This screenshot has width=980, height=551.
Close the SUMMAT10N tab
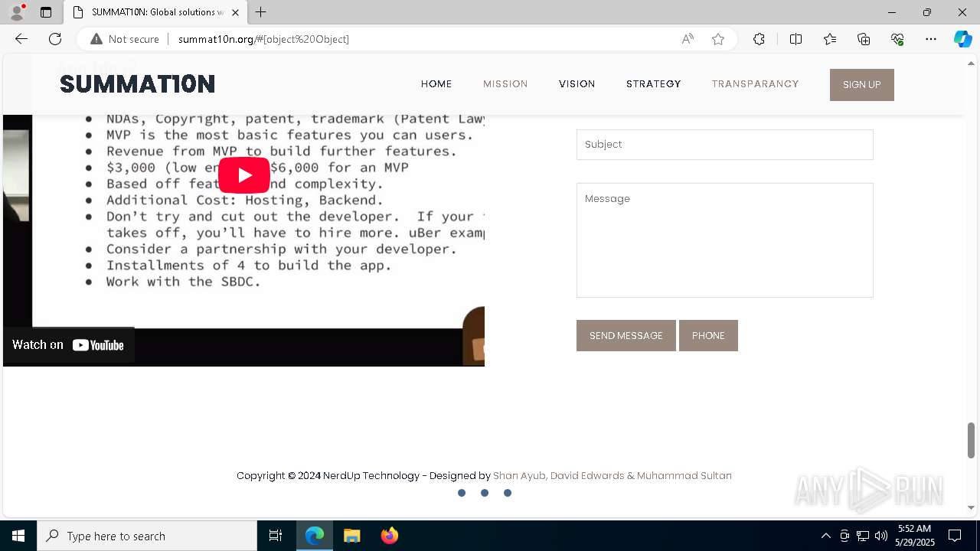point(235,12)
